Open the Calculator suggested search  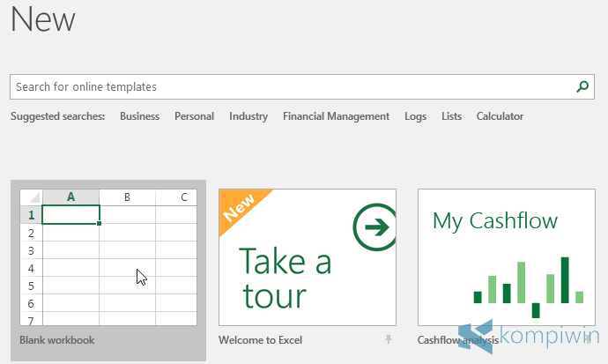[x=500, y=116]
